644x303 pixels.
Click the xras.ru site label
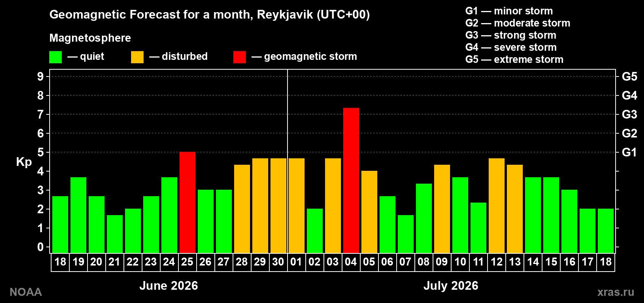pyautogui.click(x=616, y=292)
